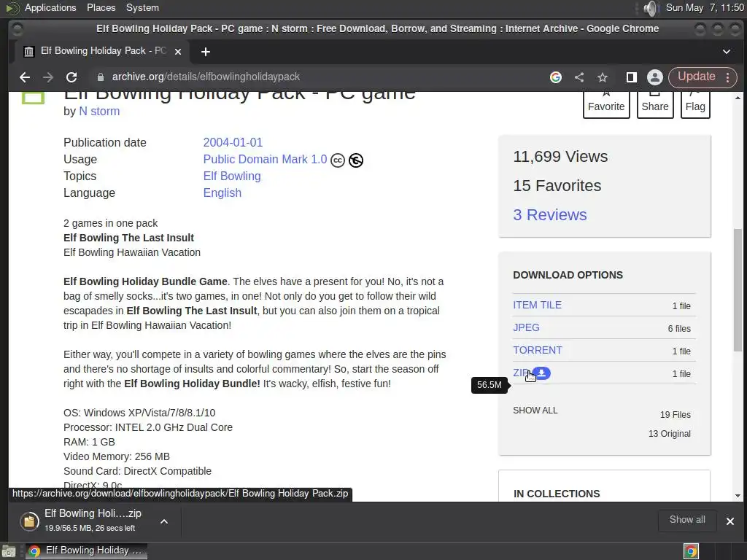The width and height of the screenshot is (747, 560).
Task: Close the Elf Bowling tab
Action: pyautogui.click(x=178, y=52)
